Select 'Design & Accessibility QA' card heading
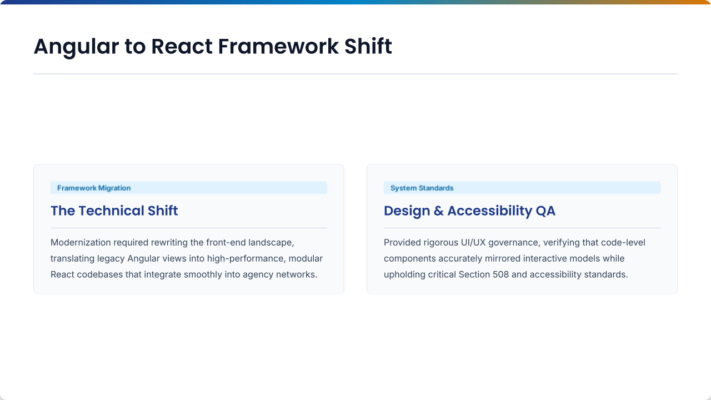This screenshot has height=400, width=711. (x=469, y=210)
